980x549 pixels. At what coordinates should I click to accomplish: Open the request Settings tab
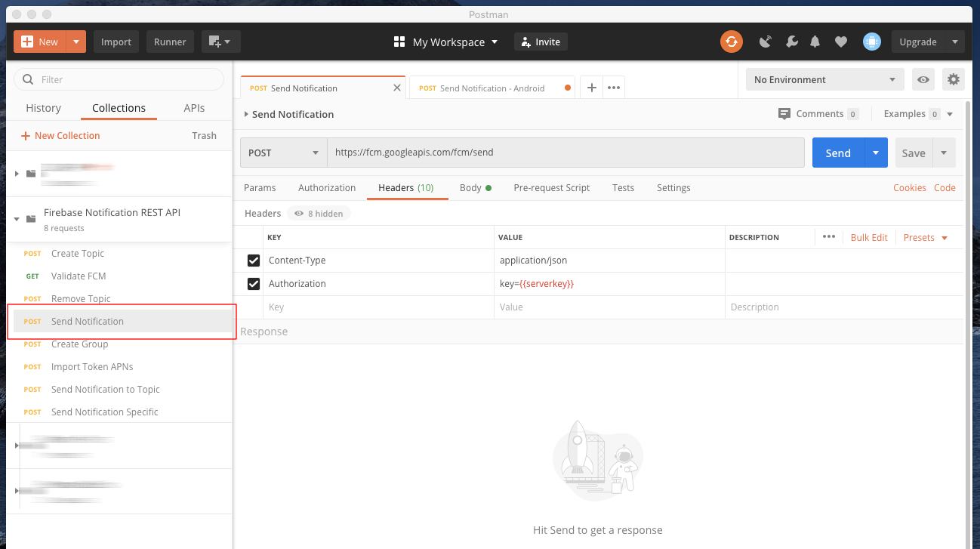[x=673, y=187]
